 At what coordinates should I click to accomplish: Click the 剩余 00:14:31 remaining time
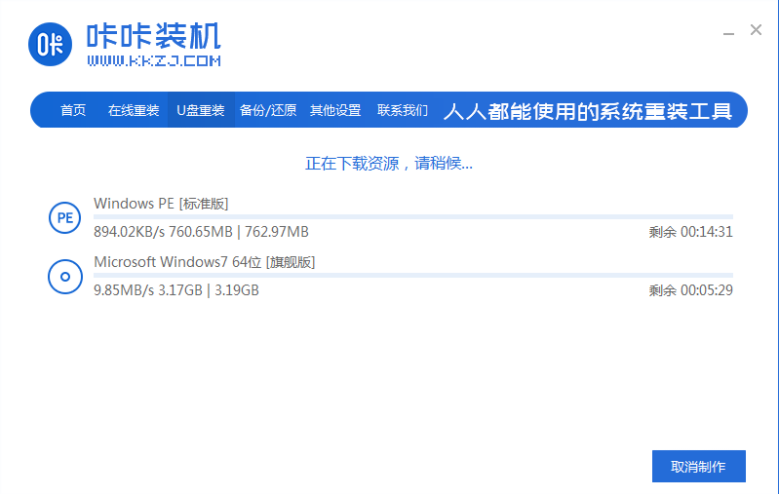coord(690,232)
